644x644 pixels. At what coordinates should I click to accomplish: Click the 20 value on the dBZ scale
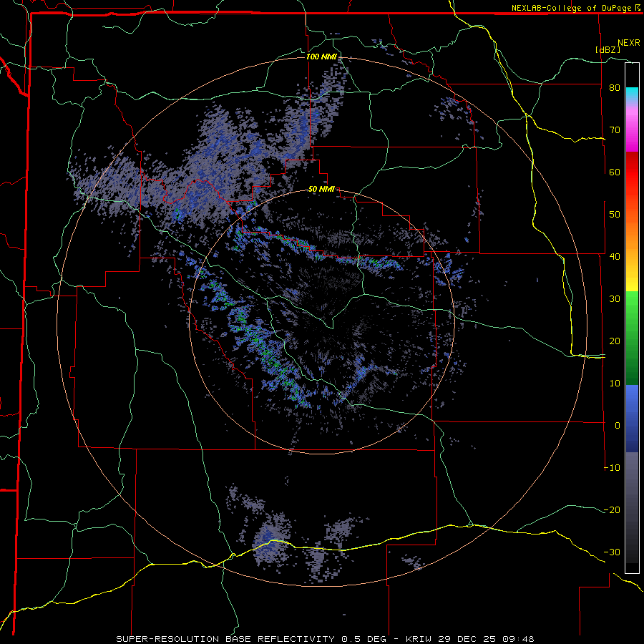tap(615, 341)
